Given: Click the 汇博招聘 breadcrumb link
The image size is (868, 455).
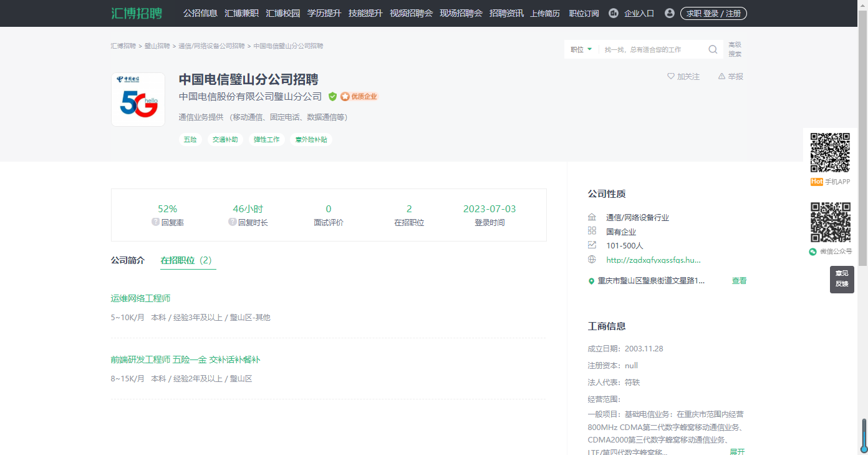Looking at the screenshot, I should [x=123, y=46].
